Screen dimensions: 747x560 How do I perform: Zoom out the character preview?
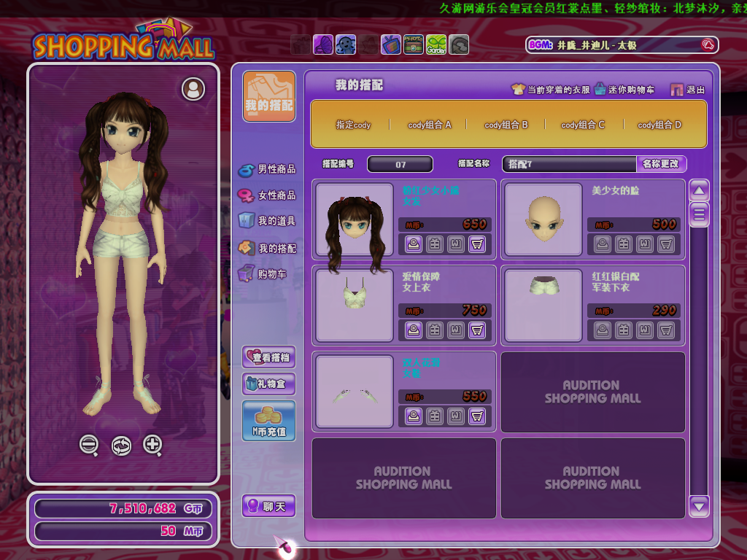[x=89, y=446]
